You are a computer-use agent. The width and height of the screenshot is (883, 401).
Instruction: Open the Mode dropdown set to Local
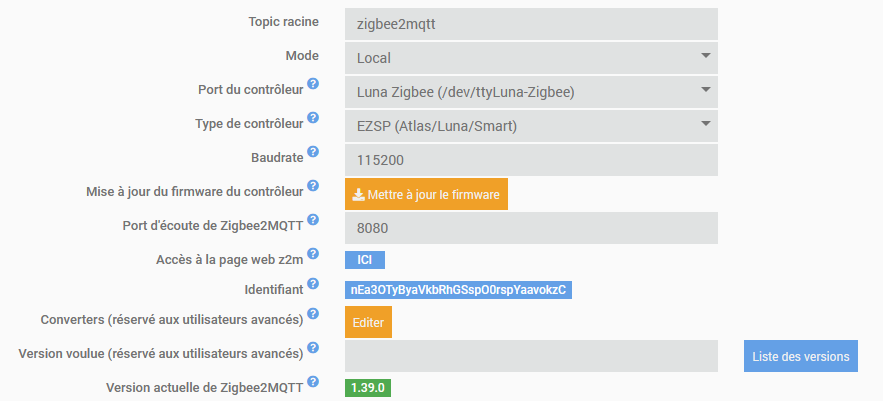[531, 58]
